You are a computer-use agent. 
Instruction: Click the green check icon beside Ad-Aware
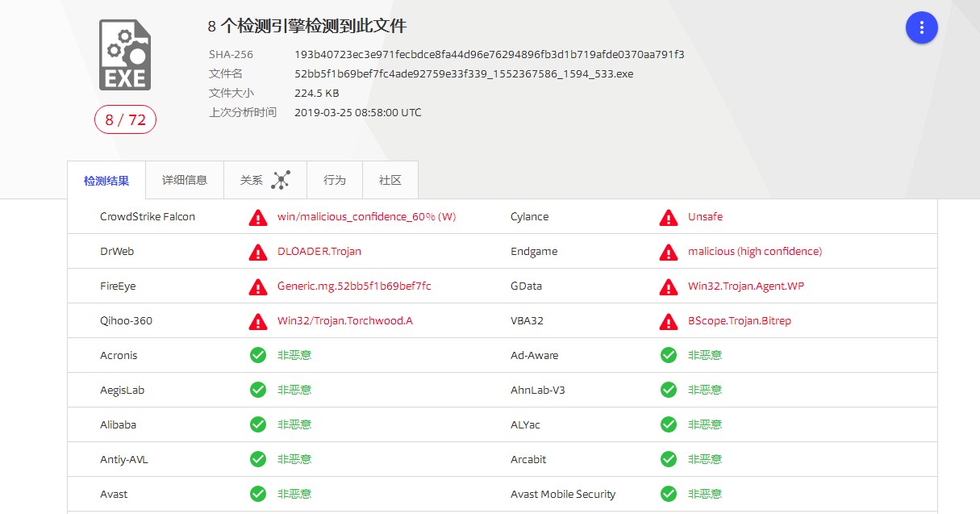(x=669, y=355)
